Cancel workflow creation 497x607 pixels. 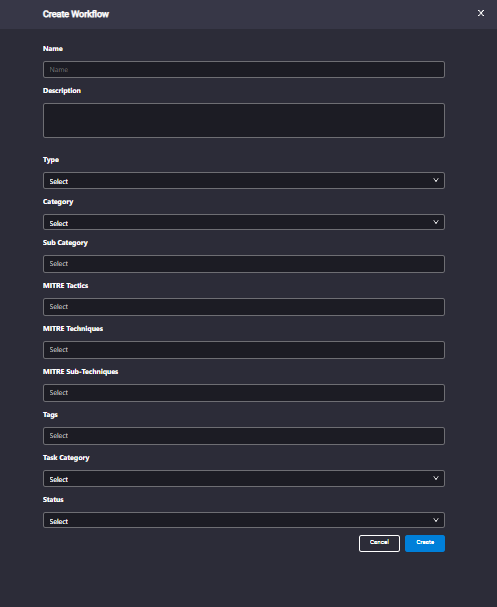coord(379,544)
